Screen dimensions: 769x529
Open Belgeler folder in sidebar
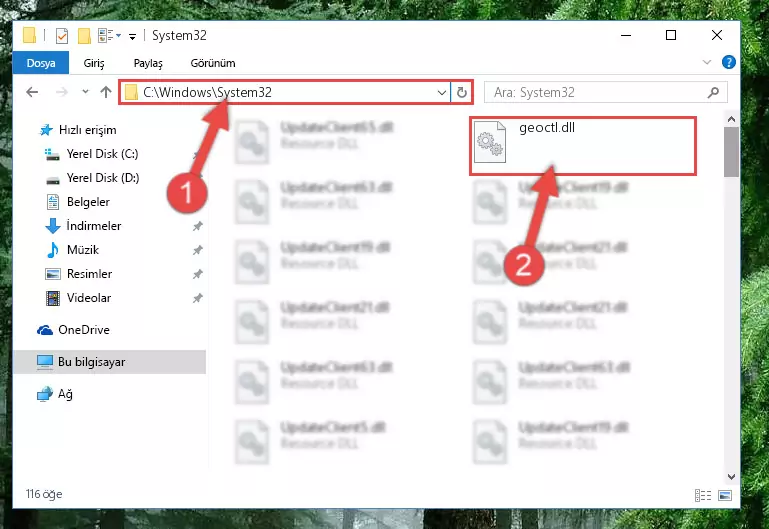88,202
